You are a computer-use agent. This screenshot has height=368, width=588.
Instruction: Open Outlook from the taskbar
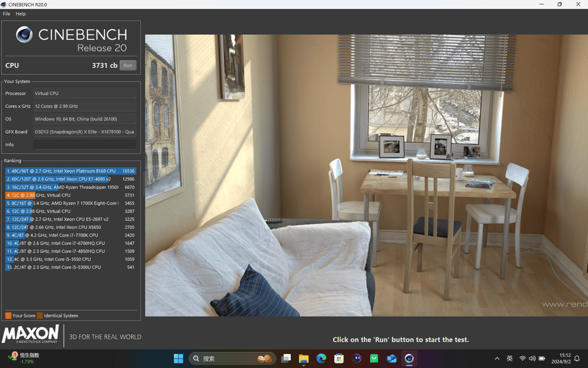click(392, 359)
